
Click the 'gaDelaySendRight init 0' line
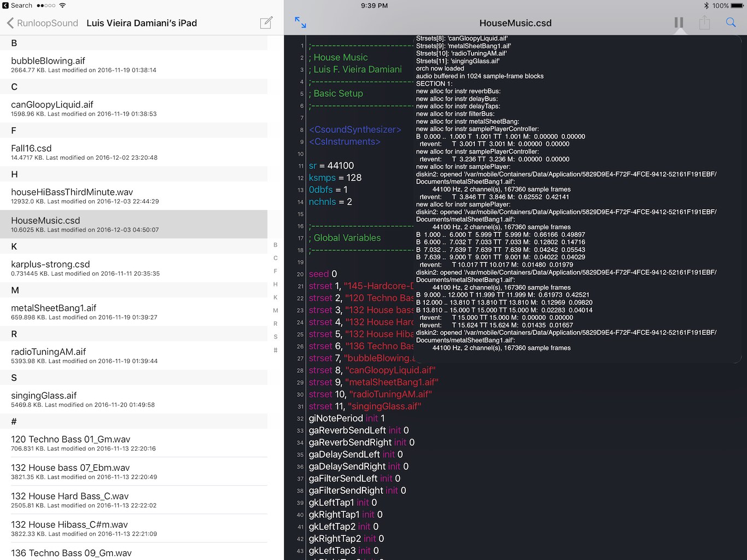[359, 466]
